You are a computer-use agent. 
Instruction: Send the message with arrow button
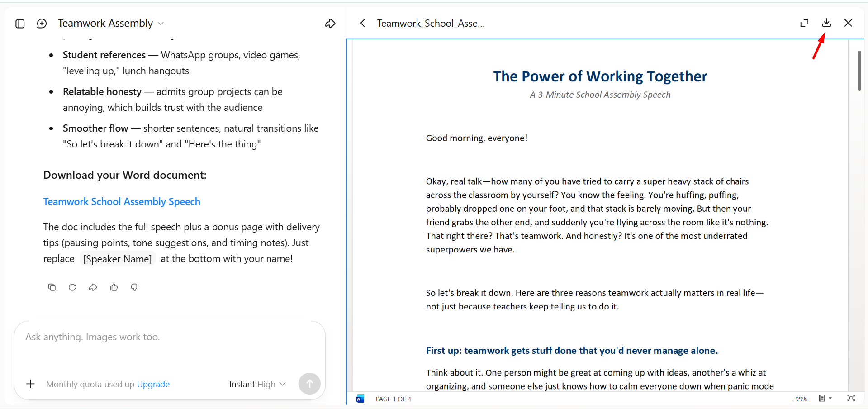[309, 384]
